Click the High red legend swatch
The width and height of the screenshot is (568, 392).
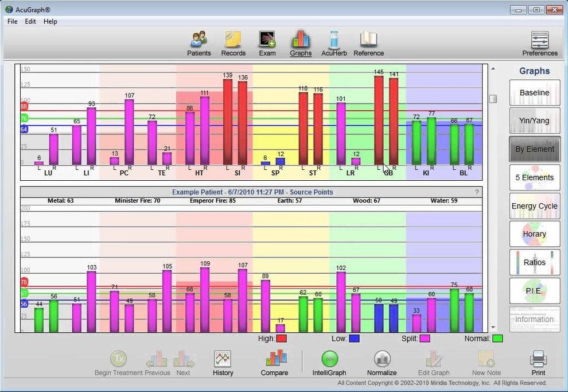coord(282,339)
